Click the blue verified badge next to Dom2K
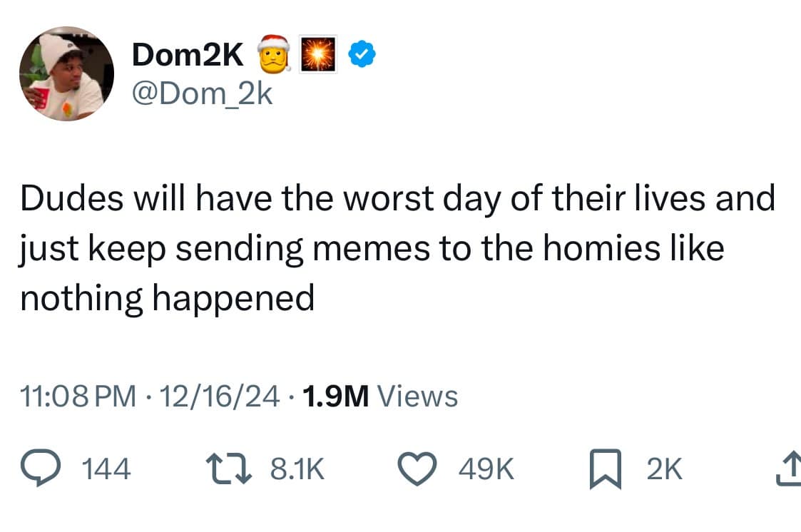The width and height of the screenshot is (801, 532). pos(361,51)
